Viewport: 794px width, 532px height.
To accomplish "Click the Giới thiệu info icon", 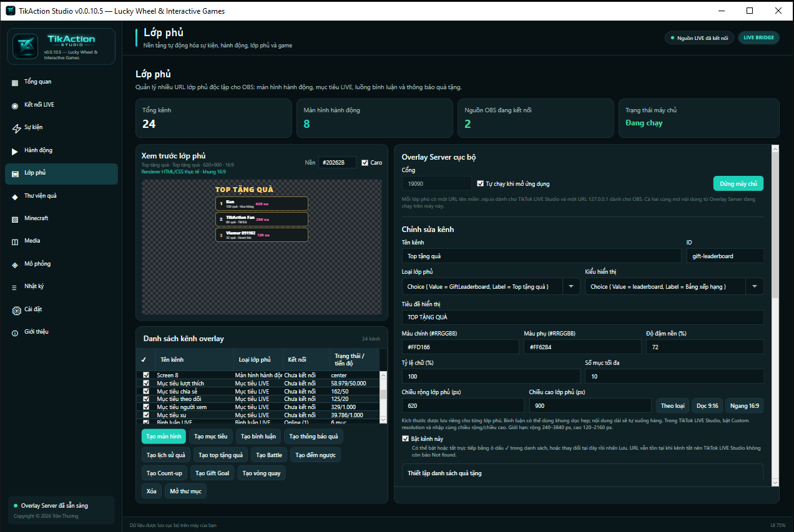I will click(15, 332).
